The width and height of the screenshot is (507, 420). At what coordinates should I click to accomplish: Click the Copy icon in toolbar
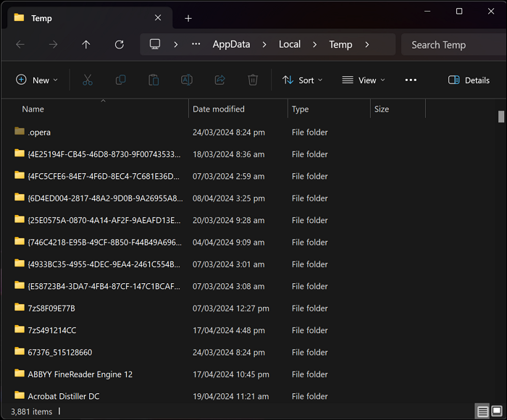point(120,80)
